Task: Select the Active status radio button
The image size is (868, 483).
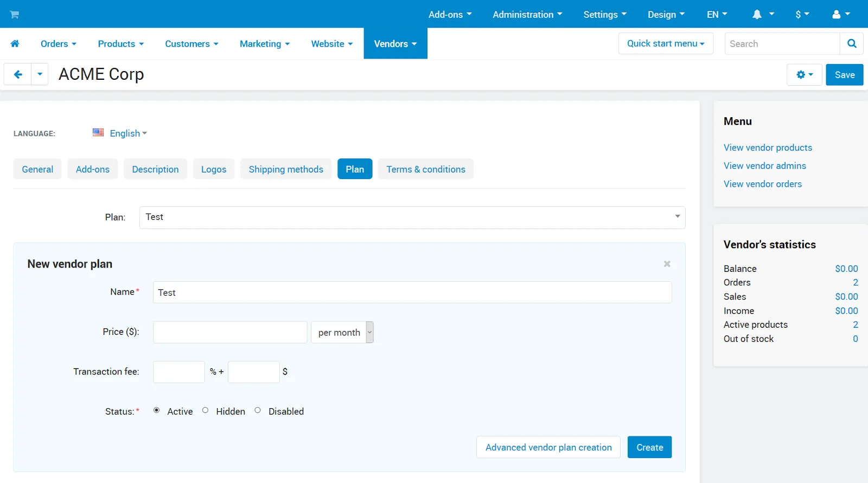Action: click(x=156, y=410)
